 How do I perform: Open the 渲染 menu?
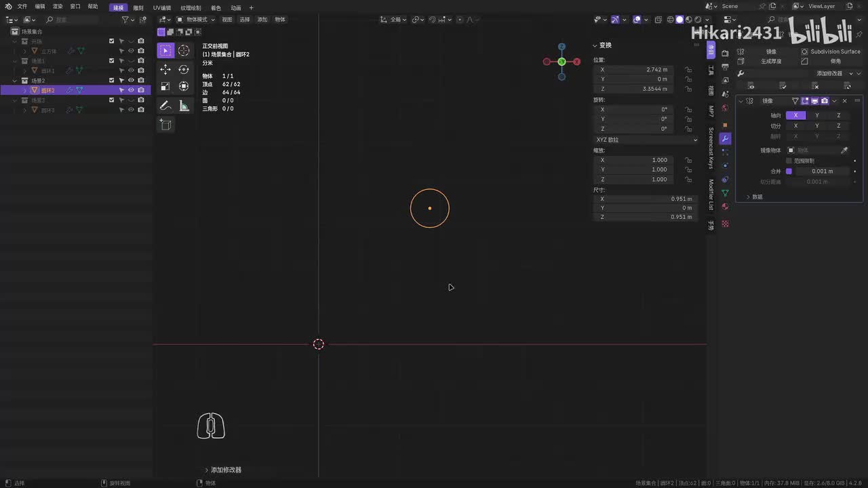(58, 7)
